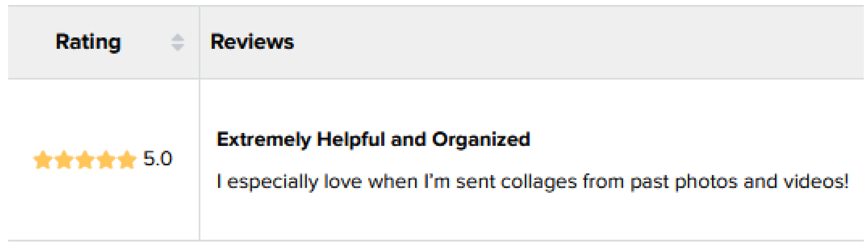Click the ascending up arrow beside Rating
Viewport: 868px width, 246px height.
click(x=177, y=38)
